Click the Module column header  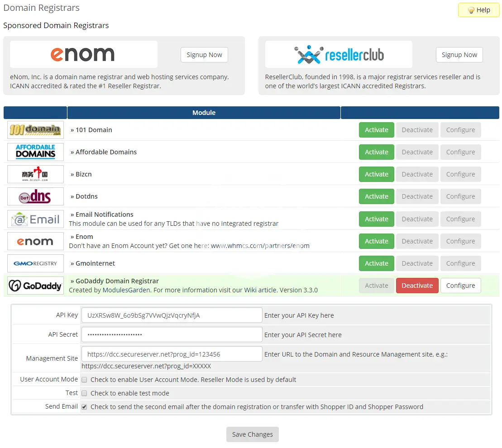coord(204,113)
